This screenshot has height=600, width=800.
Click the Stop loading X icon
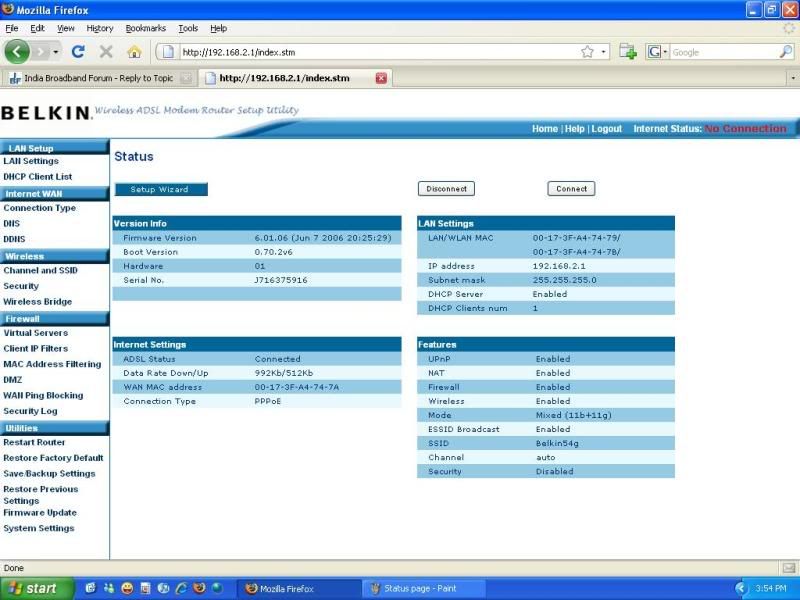tap(106, 51)
